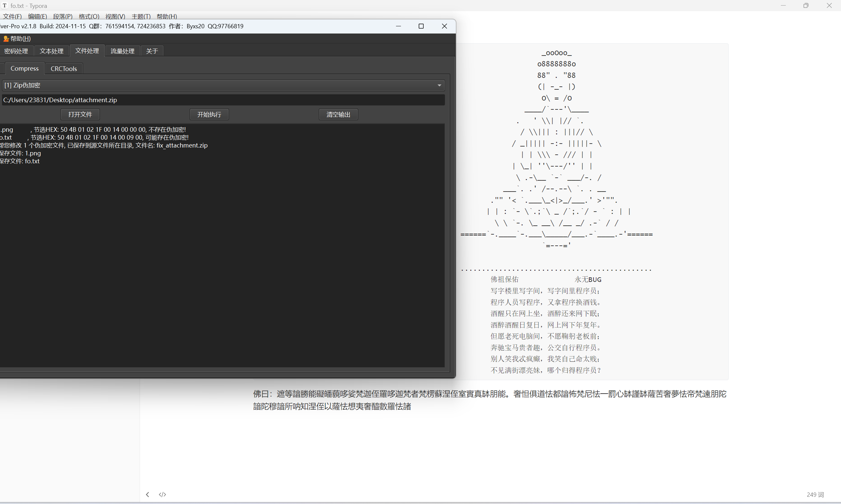Image resolution: width=841 pixels, height=504 pixels.
Task: Select the 文件处理 tab
Action: pos(87,51)
